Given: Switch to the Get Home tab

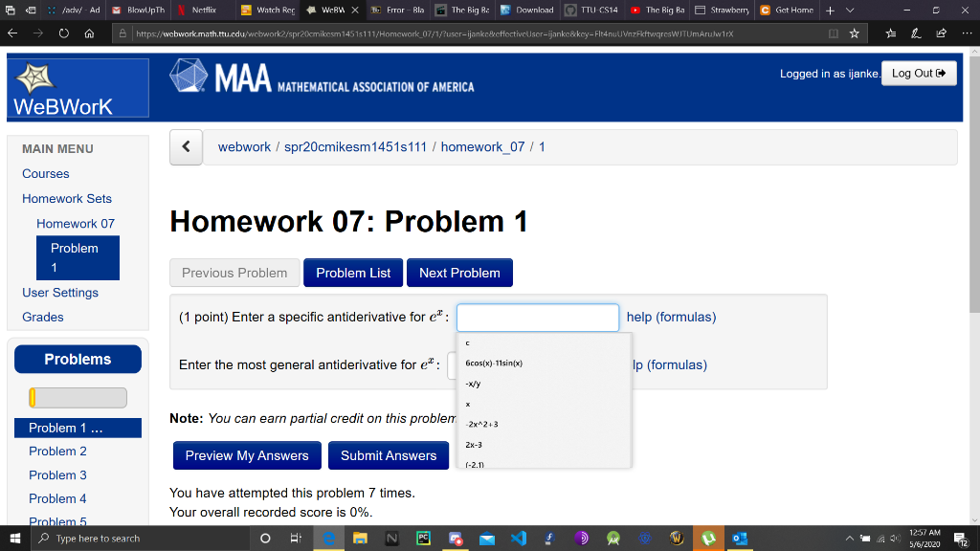Looking at the screenshot, I should [x=787, y=10].
